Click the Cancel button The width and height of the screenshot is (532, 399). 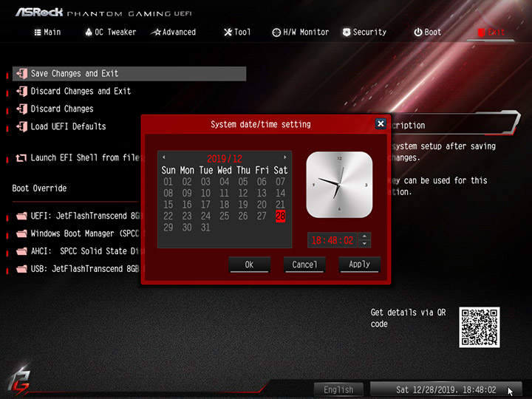point(304,265)
